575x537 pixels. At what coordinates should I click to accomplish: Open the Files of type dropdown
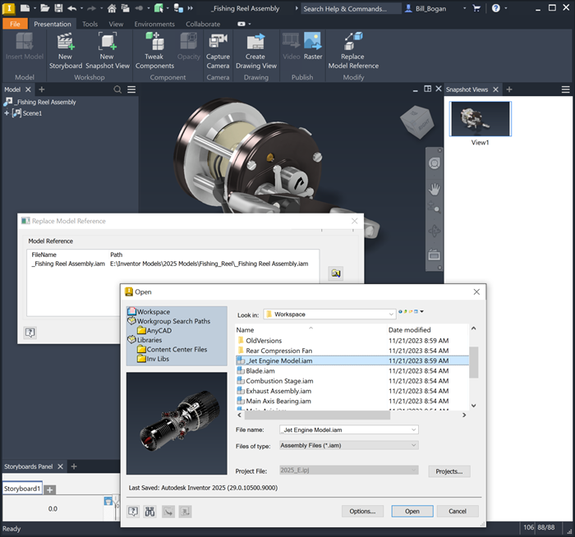coord(349,445)
